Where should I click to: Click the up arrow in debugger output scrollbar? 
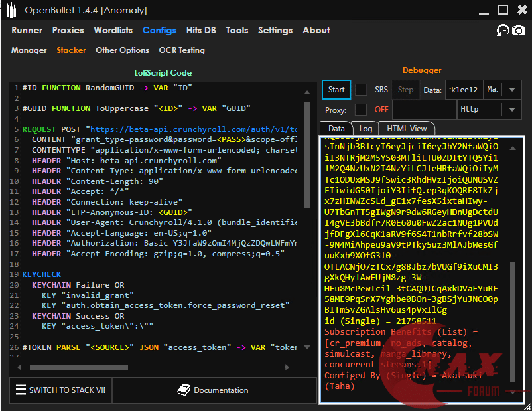click(513, 148)
